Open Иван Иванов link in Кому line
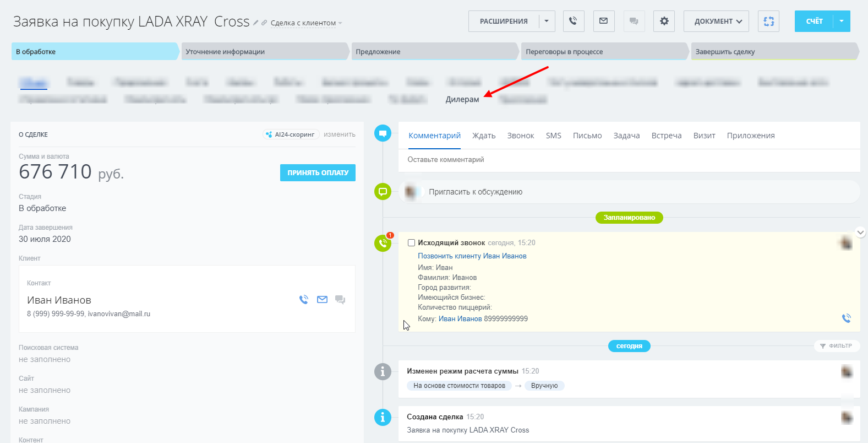 click(x=460, y=318)
